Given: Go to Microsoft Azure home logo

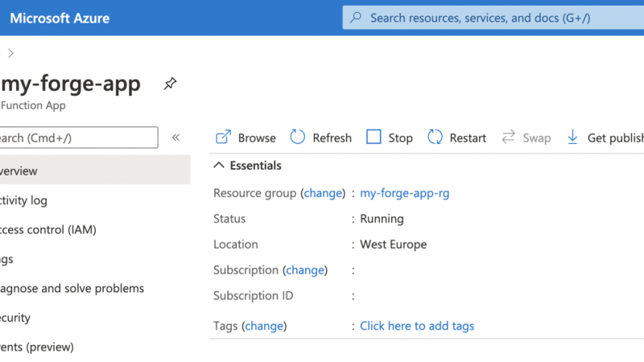Looking at the screenshot, I should [60, 18].
